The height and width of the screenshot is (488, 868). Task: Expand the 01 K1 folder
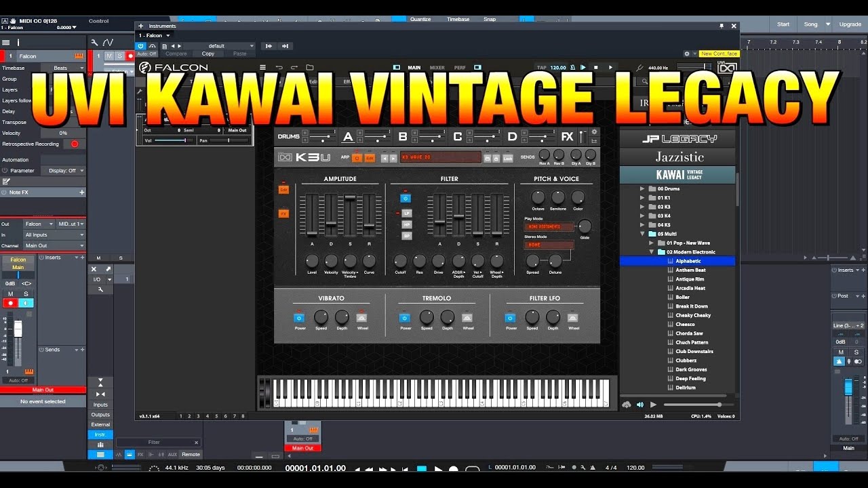click(x=643, y=198)
